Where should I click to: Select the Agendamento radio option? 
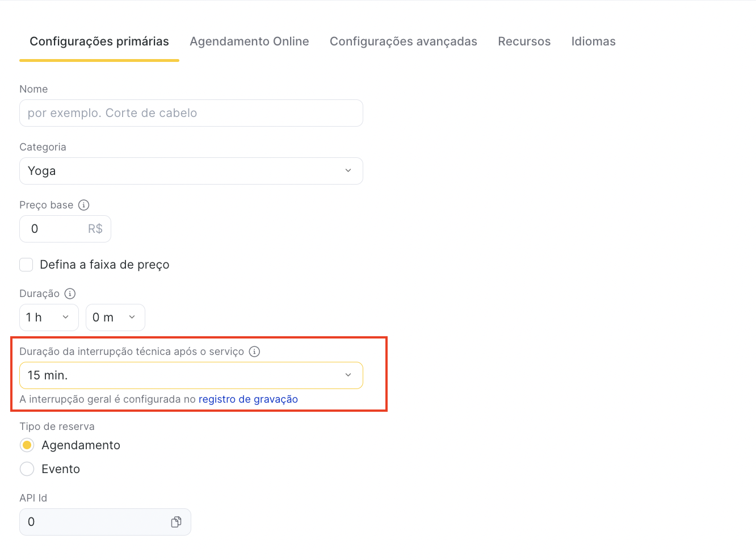click(27, 445)
